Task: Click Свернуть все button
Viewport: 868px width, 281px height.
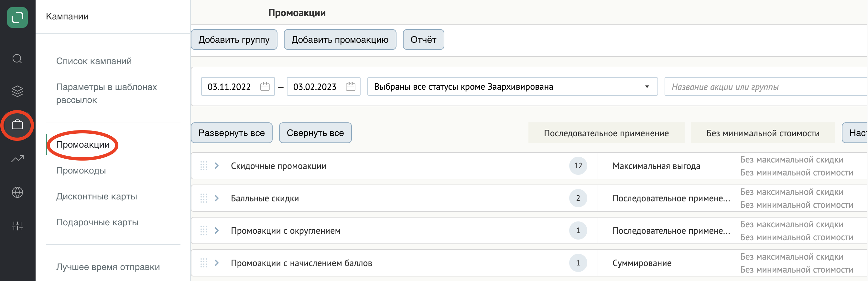Action: [x=315, y=133]
